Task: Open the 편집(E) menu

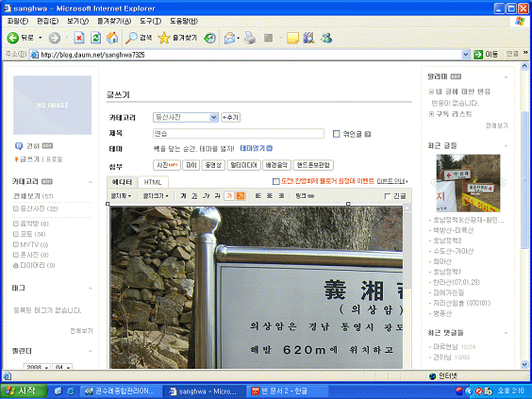Action: pos(47,21)
